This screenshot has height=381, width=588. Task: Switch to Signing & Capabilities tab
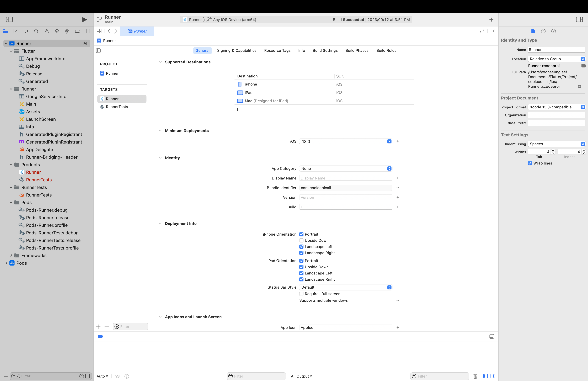point(237,50)
